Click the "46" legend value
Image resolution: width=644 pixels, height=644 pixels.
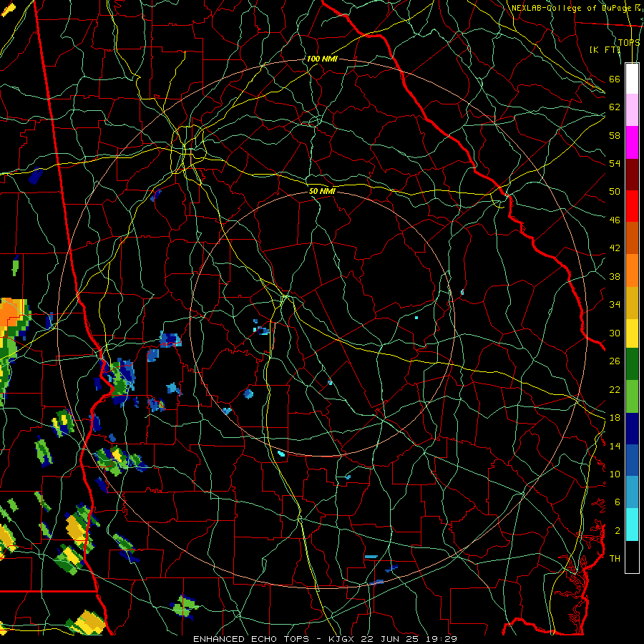point(615,220)
